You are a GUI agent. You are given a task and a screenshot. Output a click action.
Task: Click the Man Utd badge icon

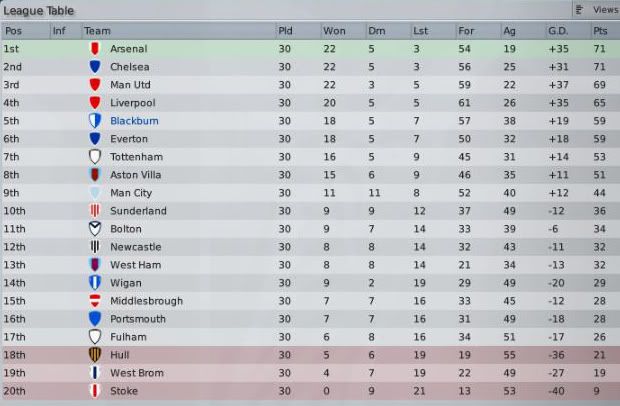94,84
